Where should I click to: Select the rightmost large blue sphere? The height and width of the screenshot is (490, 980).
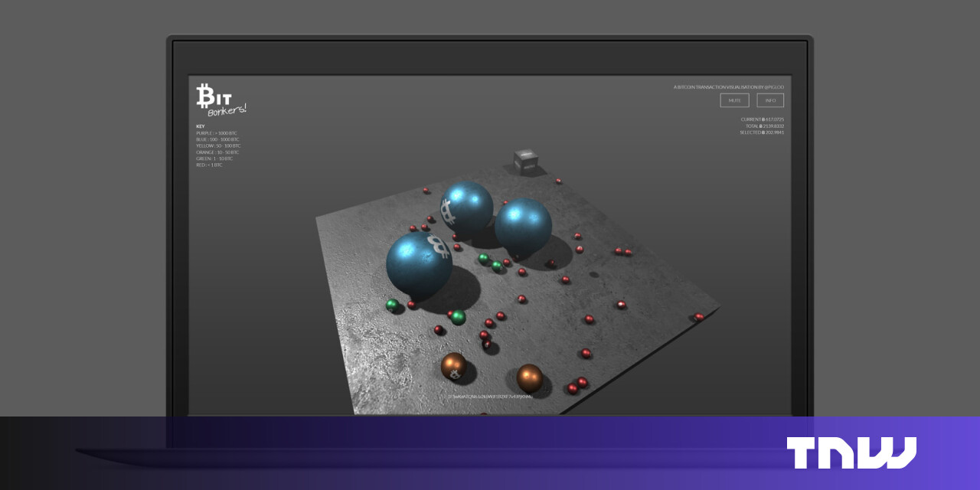[524, 226]
